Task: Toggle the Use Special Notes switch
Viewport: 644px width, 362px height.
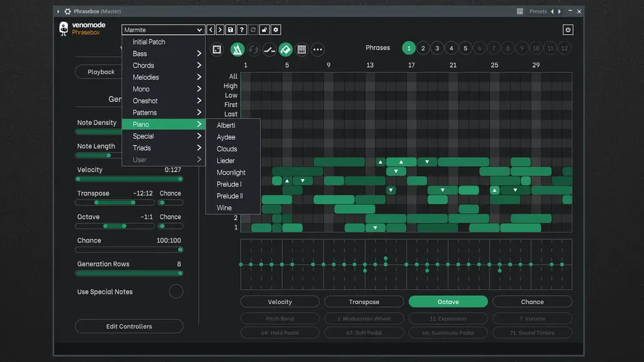Action: [176, 291]
